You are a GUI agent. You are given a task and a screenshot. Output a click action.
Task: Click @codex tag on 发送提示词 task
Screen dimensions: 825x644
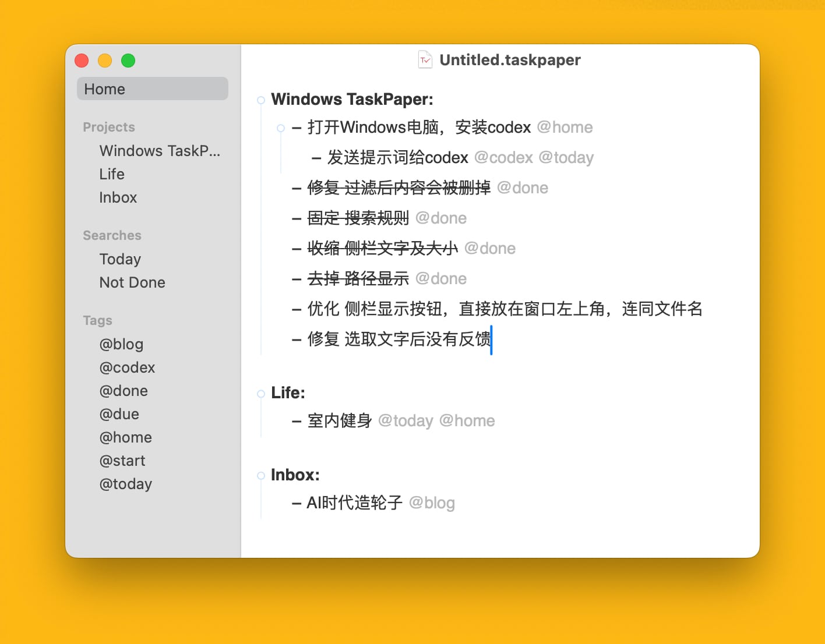(x=503, y=158)
